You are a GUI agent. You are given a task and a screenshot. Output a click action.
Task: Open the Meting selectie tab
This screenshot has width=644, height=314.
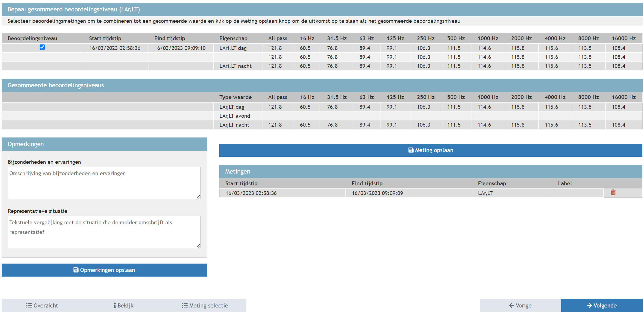[x=205, y=306]
